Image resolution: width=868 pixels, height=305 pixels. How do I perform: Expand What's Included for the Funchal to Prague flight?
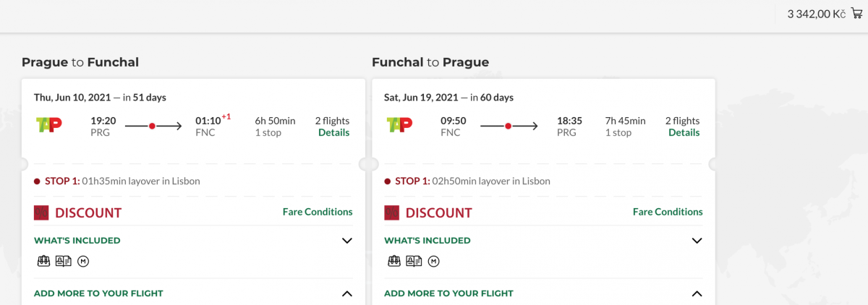(x=697, y=241)
